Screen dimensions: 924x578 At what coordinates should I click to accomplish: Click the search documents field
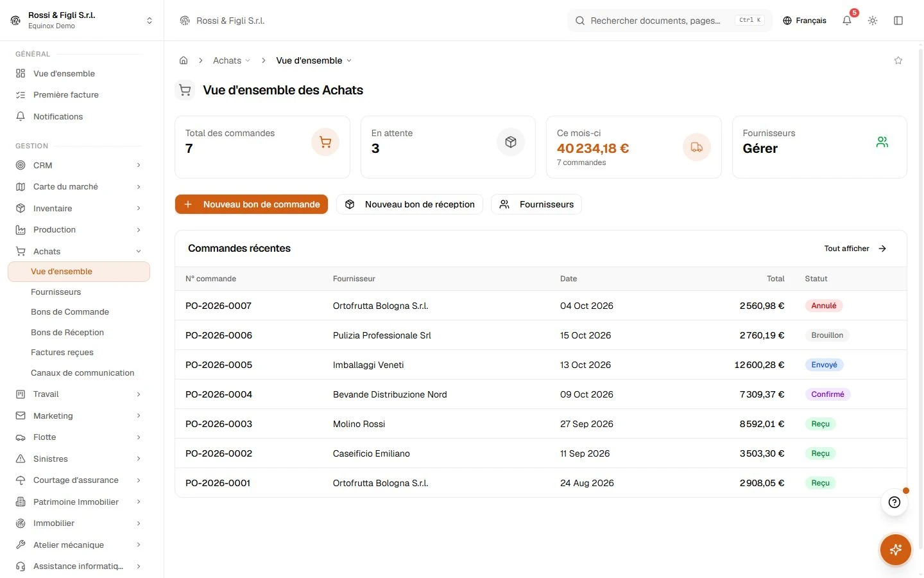click(x=670, y=21)
